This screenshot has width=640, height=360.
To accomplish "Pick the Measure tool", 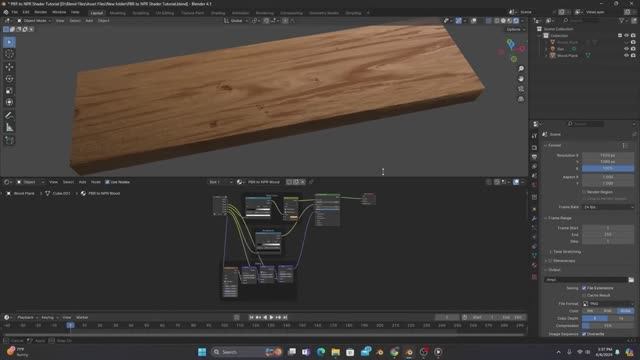I will point(9,128).
